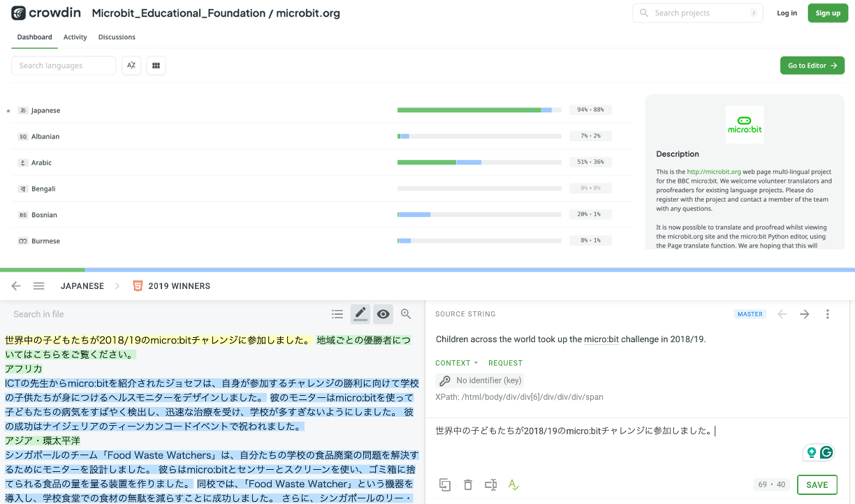This screenshot has height=504, width=855.
Task: Click Go to Editor button
Action: tap(812, 66)
